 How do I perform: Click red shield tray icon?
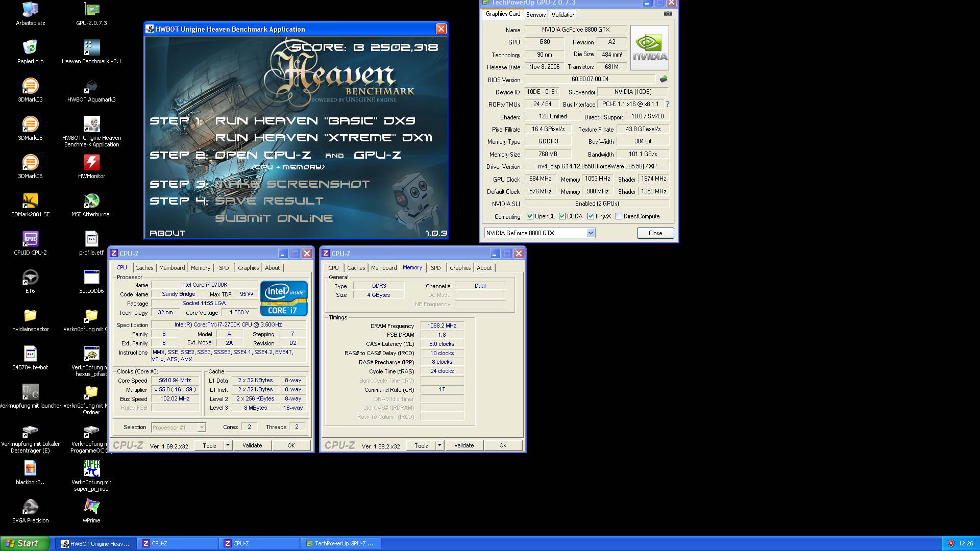click(951, 544)
